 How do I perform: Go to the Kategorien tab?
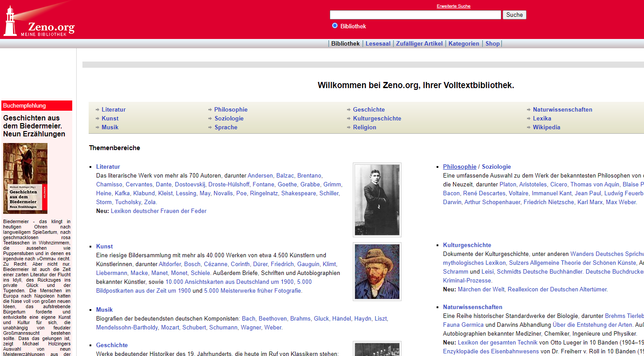[x=464, y=43]
